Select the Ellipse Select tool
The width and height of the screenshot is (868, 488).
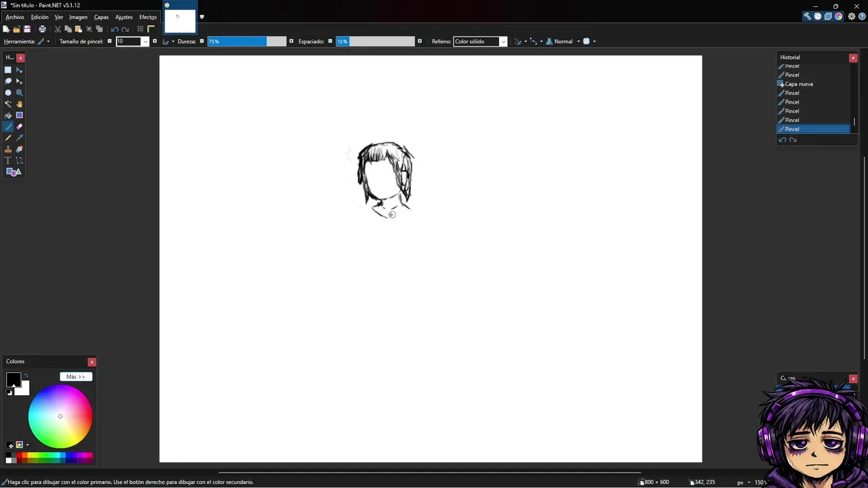coord(8,93)
